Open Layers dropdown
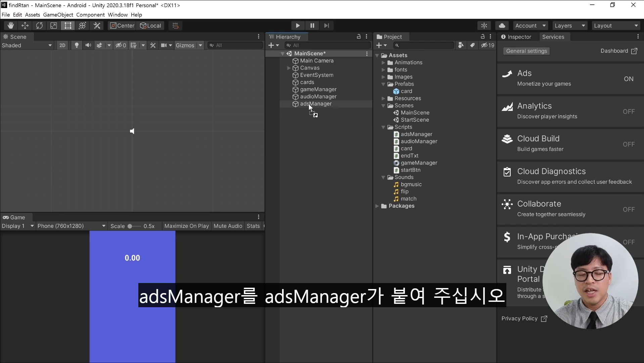Viewport: 644px width, 363px height. tap(569, 26)
